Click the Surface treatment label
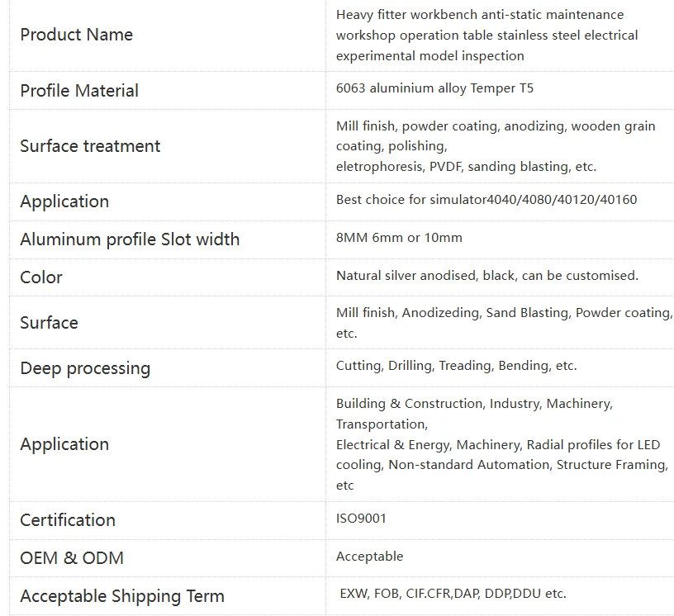 pos(90,146)
